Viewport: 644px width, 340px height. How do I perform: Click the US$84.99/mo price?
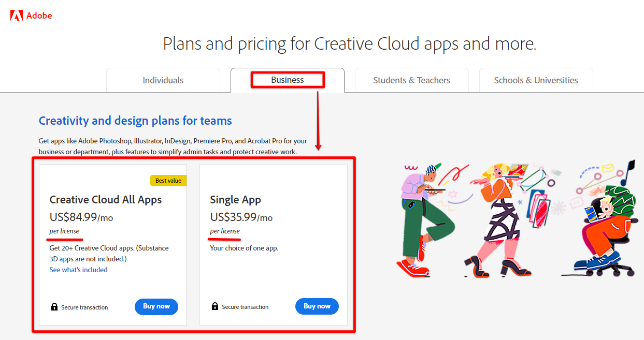[81, 217]
